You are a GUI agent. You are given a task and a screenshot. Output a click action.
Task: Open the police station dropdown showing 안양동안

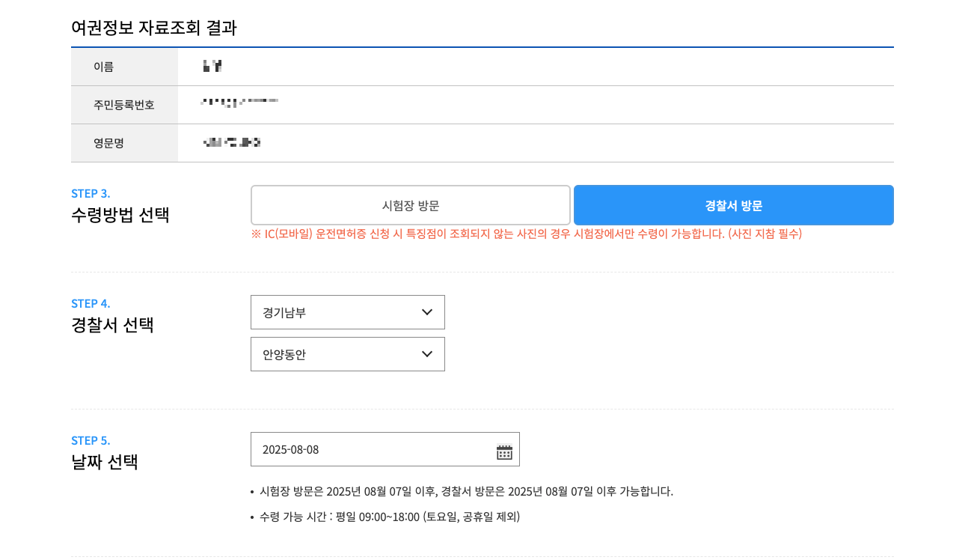[347, 354]
